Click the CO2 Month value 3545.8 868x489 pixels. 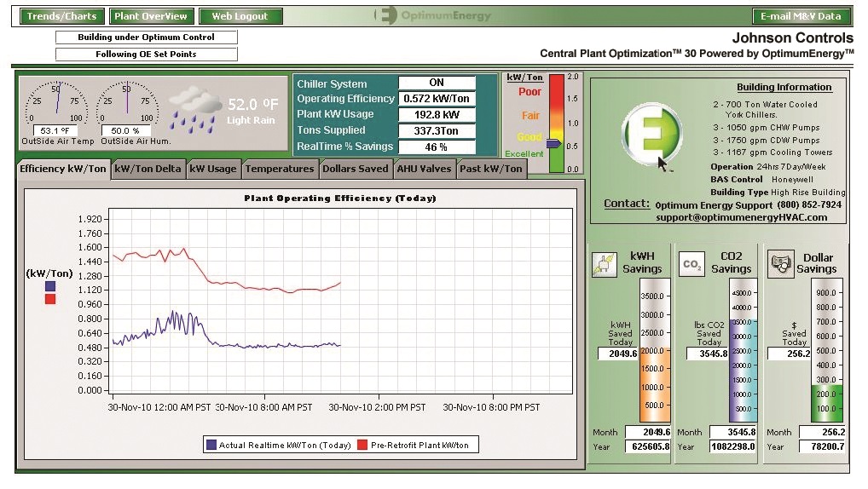[x=733, y=432]
